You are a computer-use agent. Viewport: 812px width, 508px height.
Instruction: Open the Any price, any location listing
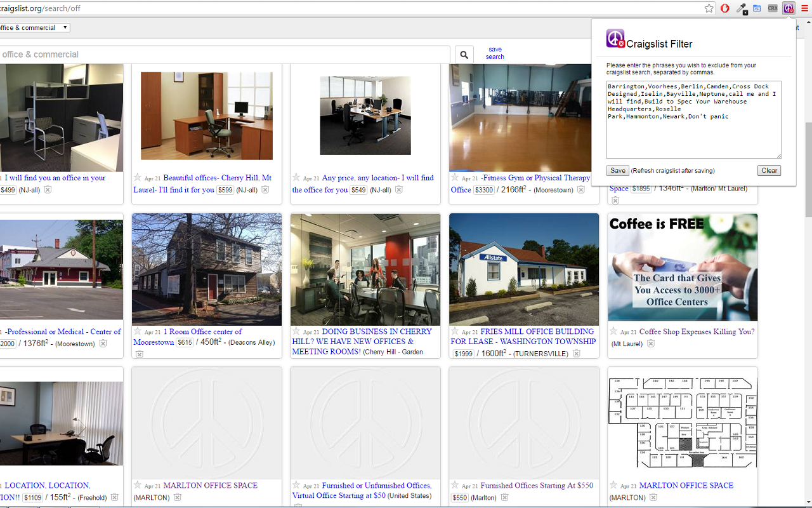363,184
